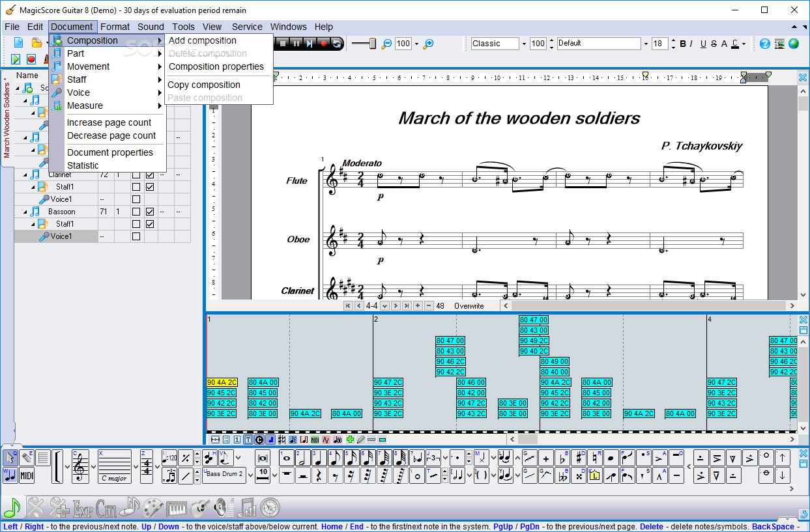Select the sharp accidental symbol

click(578, 458)
